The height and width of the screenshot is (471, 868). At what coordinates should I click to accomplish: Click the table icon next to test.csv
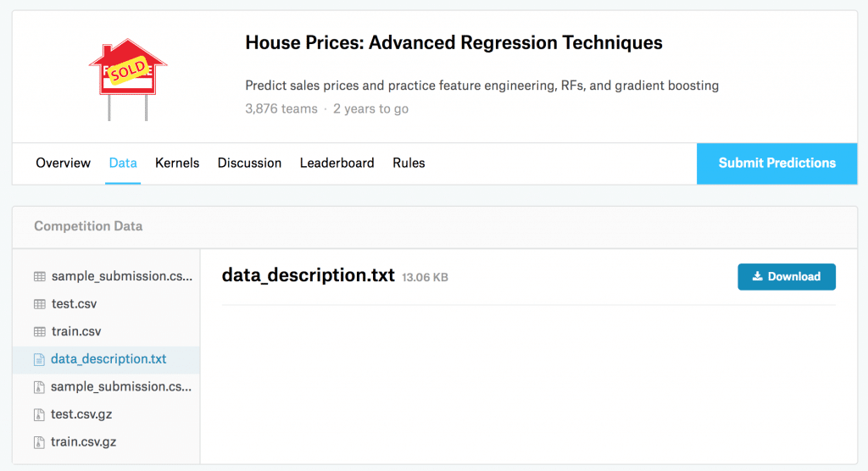[39, 304]
